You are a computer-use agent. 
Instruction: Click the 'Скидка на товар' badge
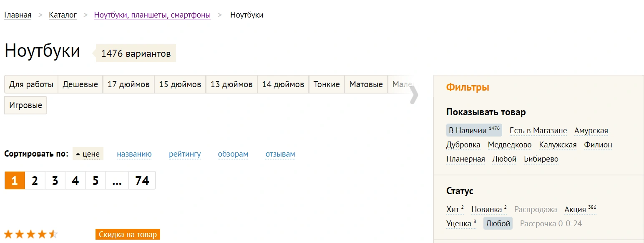tap(128, 234)
